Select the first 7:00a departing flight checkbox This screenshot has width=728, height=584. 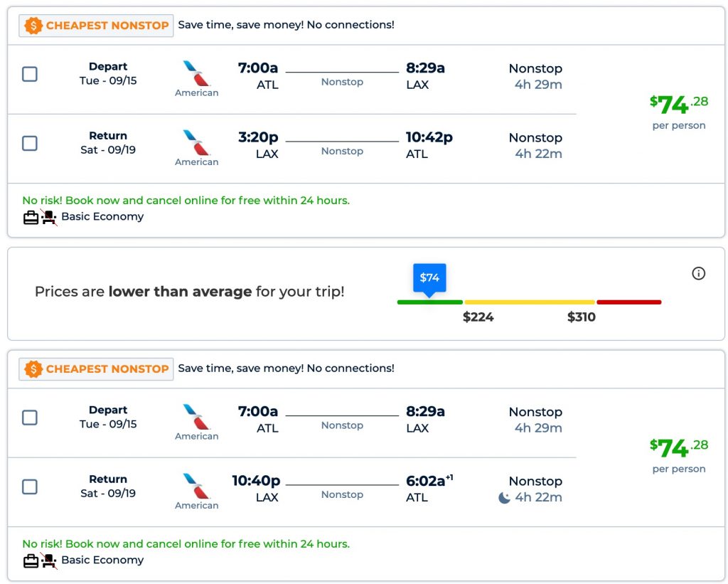[30, 74]
